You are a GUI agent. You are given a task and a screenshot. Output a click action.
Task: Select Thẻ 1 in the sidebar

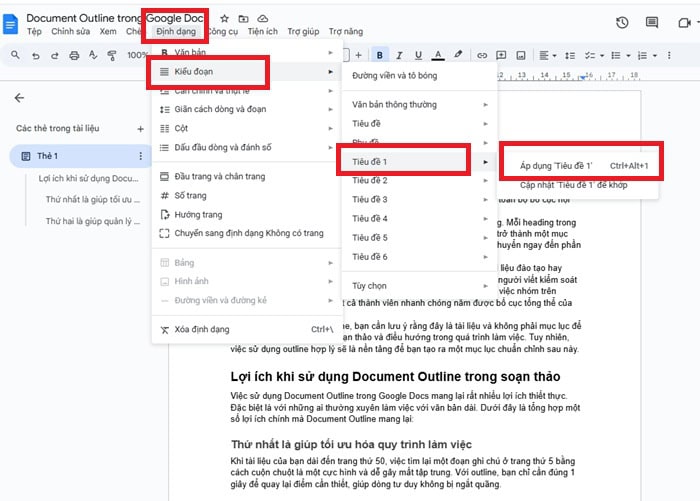pyautogui.click(x=80, y=156)
